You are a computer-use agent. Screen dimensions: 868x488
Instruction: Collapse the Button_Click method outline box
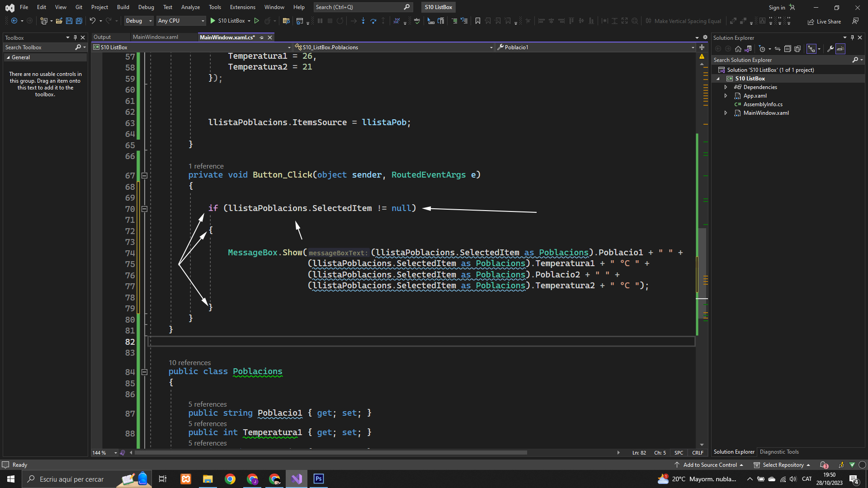click(144, 175)
